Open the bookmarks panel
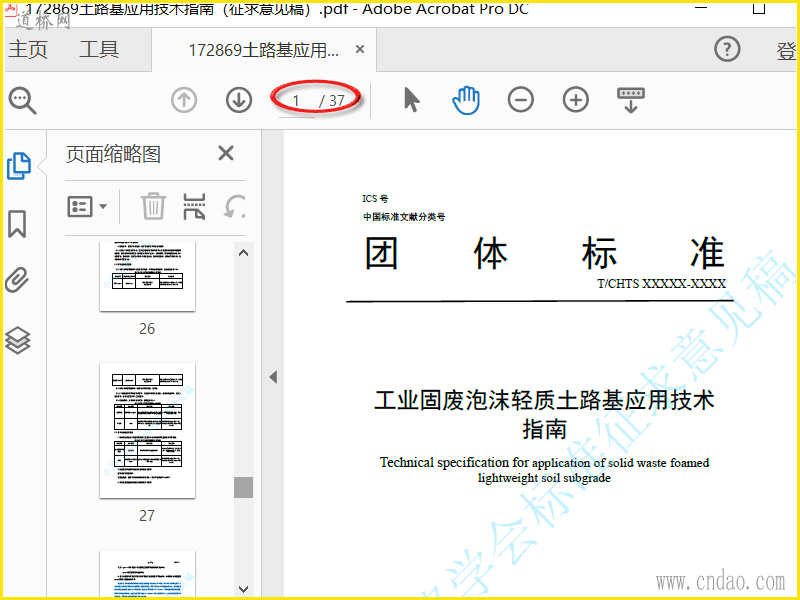Image resolution: width=800 pixels, height=600 pixels. point(17,224)
